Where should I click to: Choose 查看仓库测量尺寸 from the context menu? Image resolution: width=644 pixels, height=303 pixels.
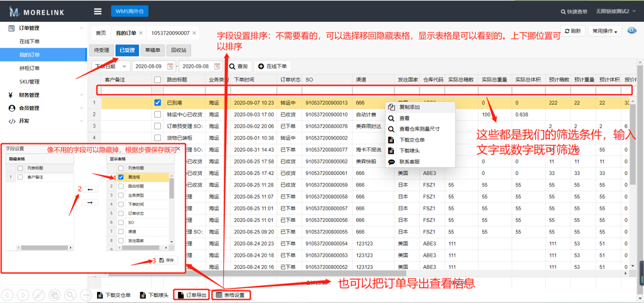(x=420, y=129)
